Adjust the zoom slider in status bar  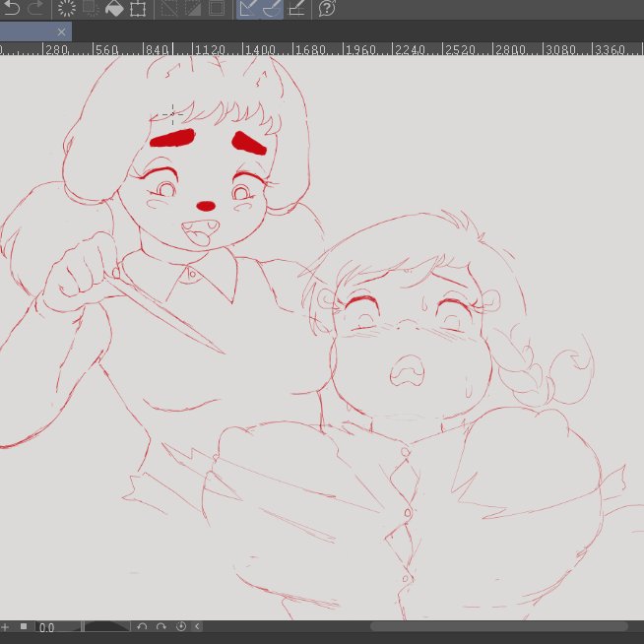[106, 626]
